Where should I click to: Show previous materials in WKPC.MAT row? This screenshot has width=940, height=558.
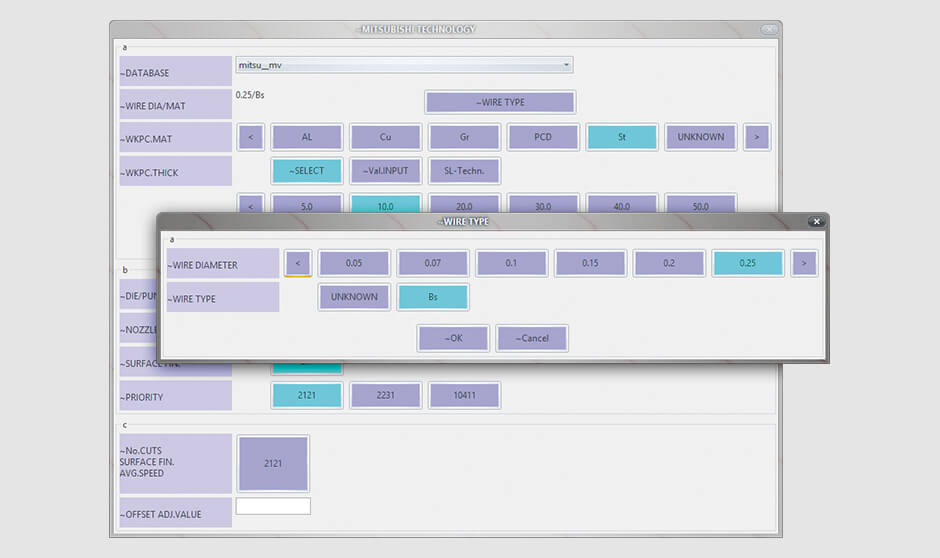[251, 137]
